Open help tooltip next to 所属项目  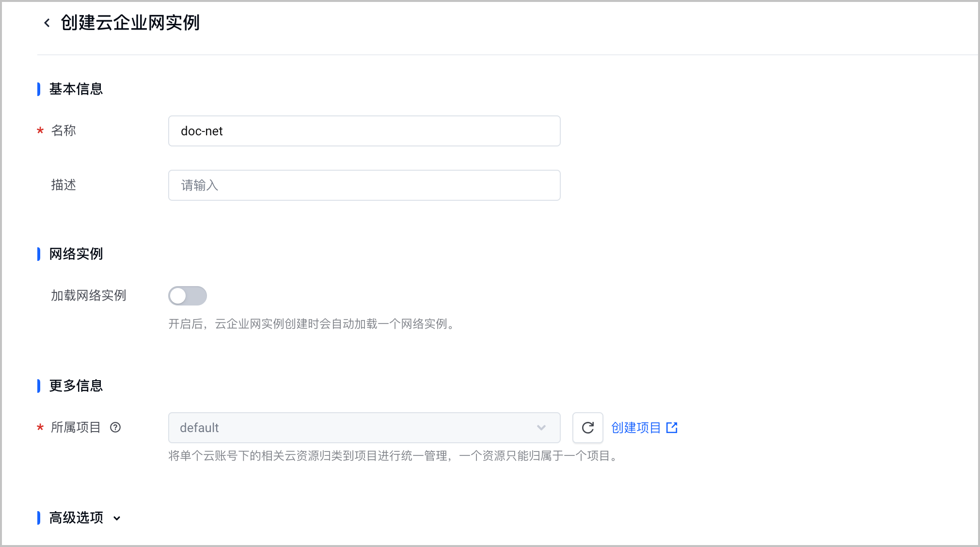pyautogui.click(x=115, y=427)
